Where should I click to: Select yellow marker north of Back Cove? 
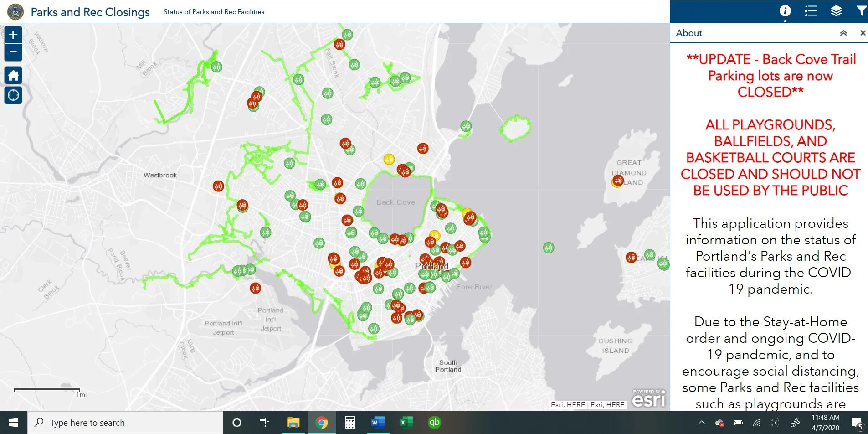(x=389, y=159)
